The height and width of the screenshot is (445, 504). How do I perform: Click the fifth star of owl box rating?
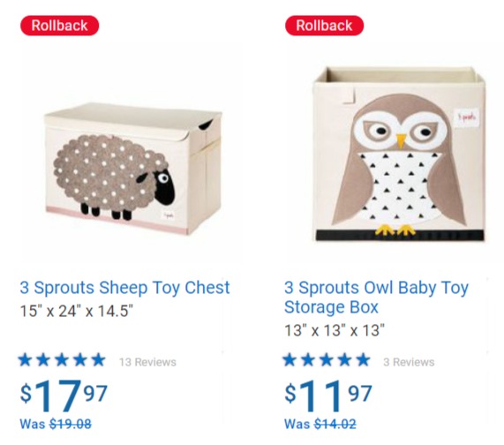363,359
